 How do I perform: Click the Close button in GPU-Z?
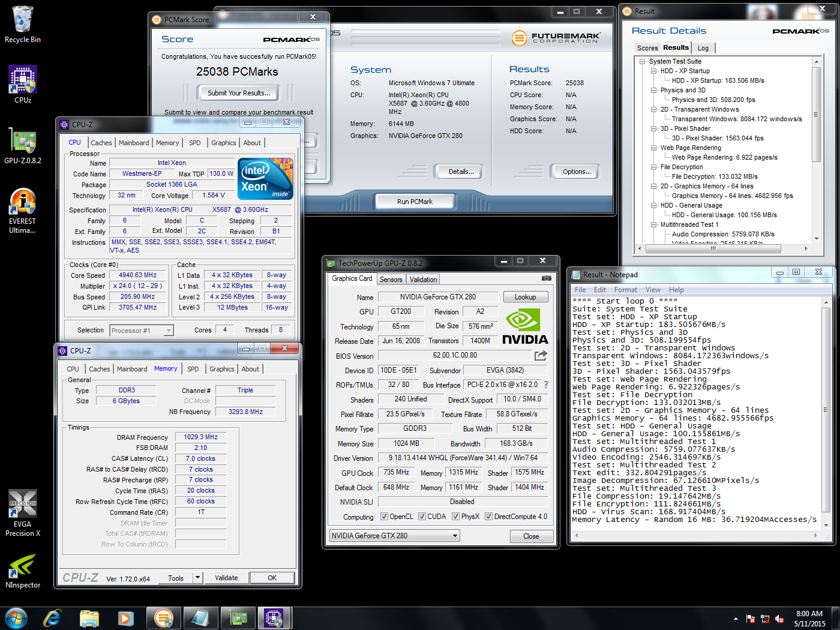click(531, 536)
